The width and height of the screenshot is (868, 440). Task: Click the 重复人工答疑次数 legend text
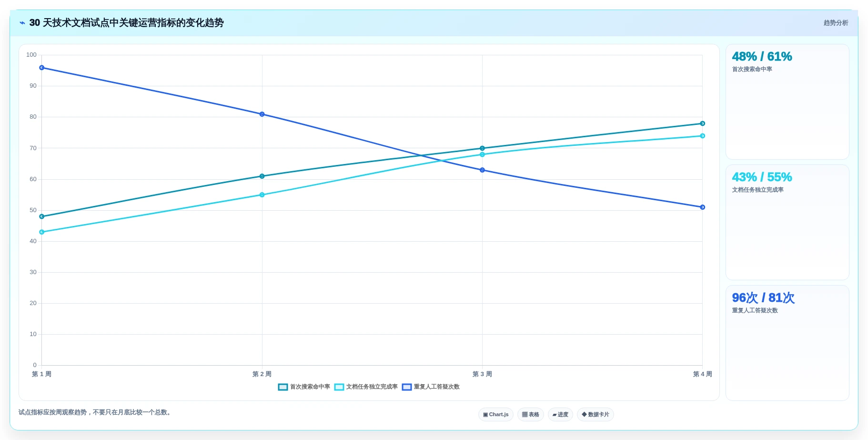coord(437,387)
